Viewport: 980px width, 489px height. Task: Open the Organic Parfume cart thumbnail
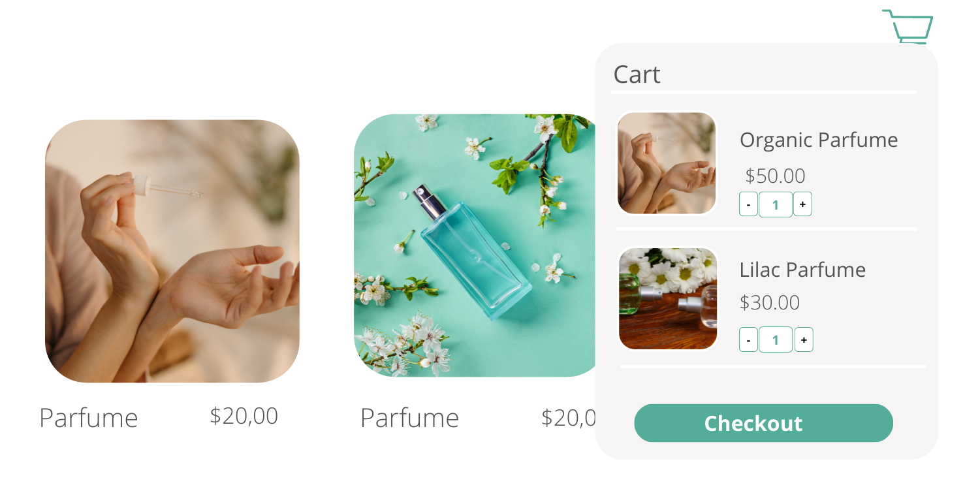667,163
